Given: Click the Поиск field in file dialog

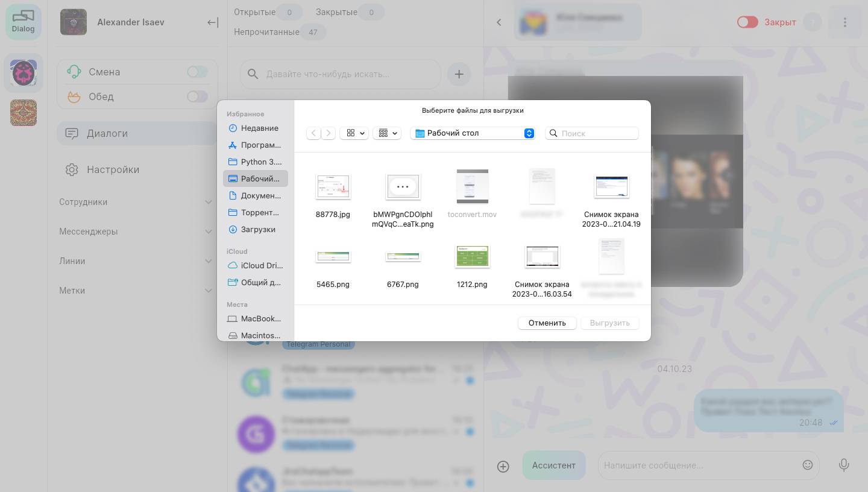Looking at the screenshot, I should point(598,133).
